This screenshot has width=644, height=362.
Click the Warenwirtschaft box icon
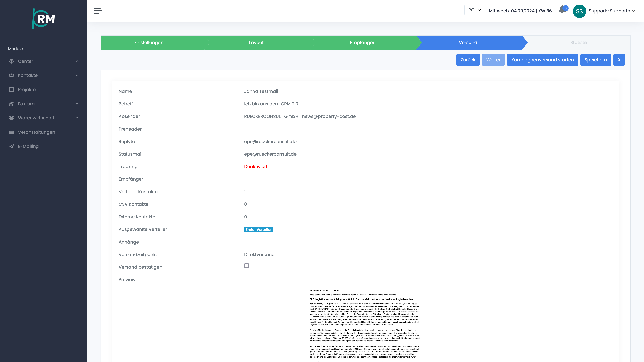tap(12, 118)
